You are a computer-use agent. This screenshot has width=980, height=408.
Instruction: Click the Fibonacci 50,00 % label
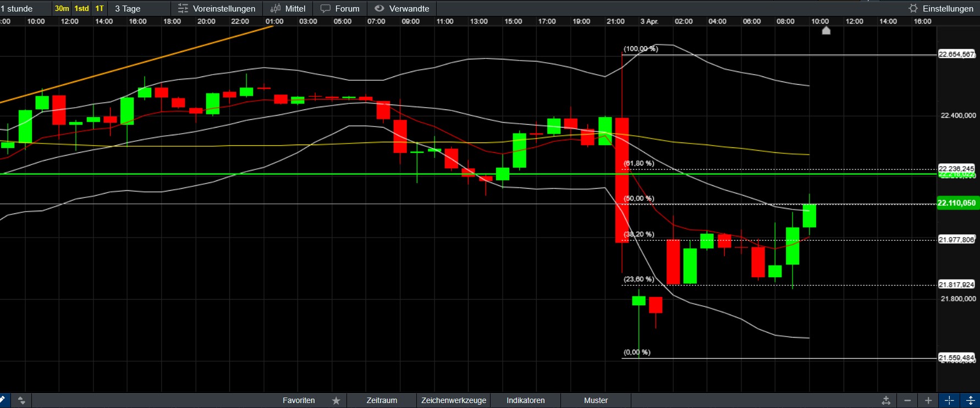point(639,199)
